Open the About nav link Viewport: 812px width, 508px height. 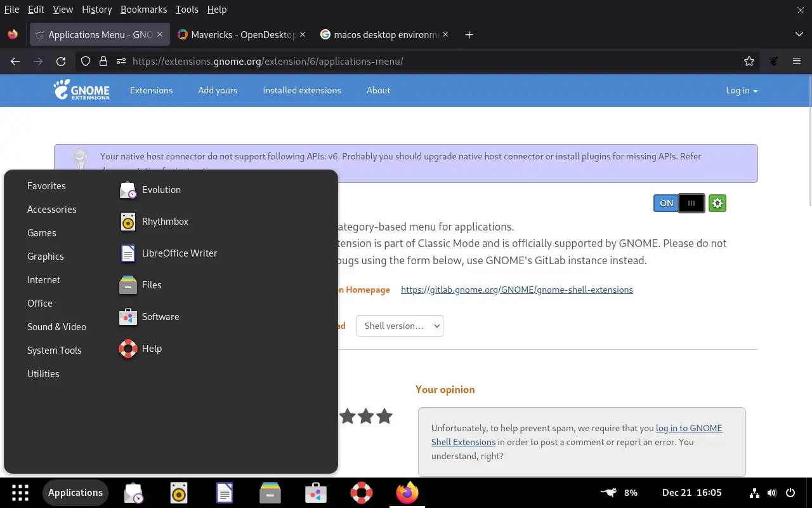point(378,91)
